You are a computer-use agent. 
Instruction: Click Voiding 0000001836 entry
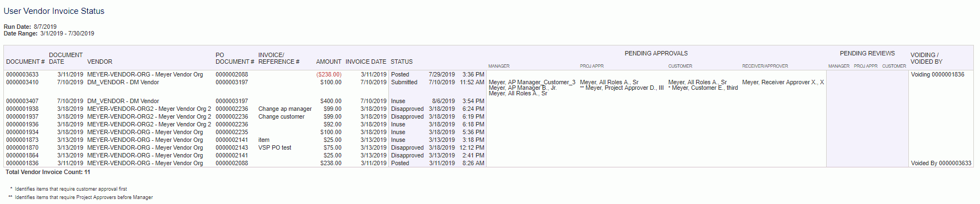point(938,74)
